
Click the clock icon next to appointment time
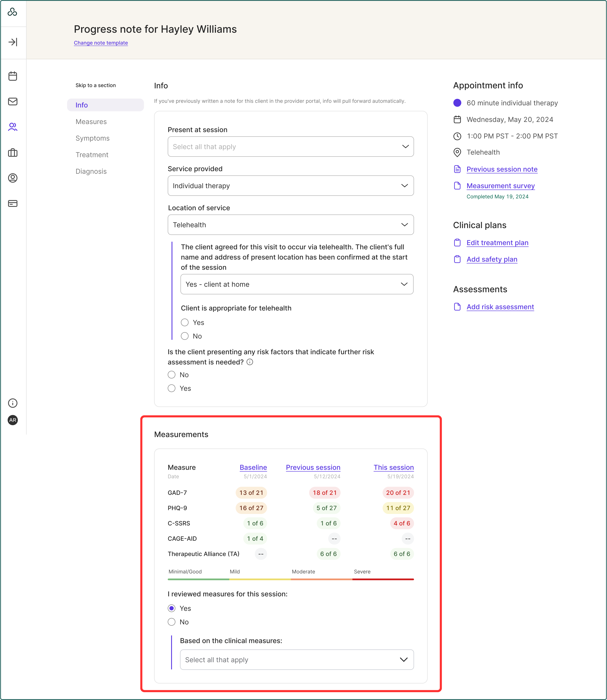coord(457,136)
